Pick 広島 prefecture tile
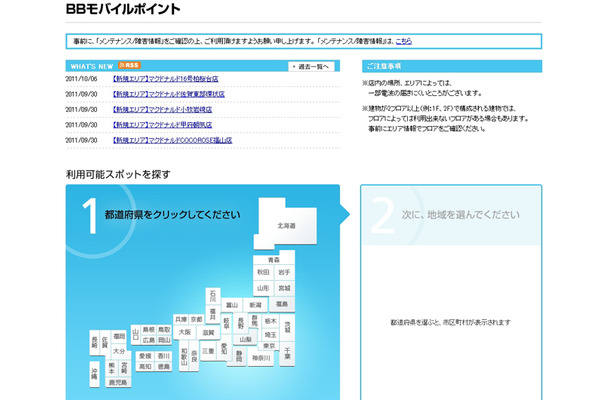Screen dimensions: 610x400 click(x=149, y=340)
